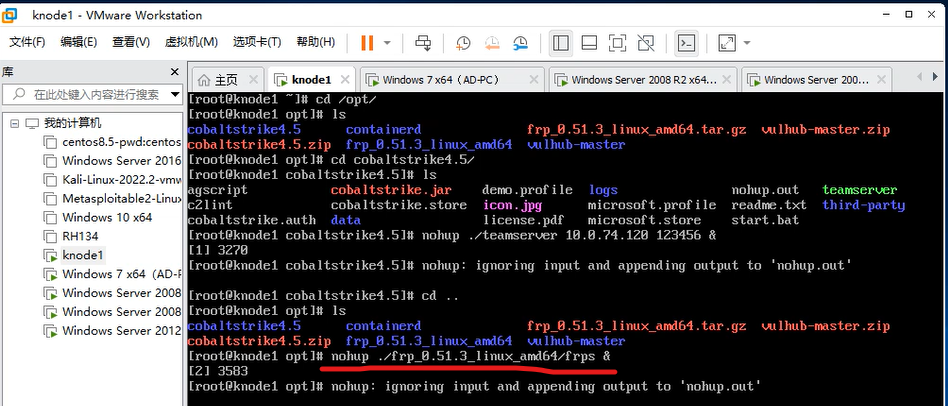Select knode1 in the library tree

click(82, 255)
